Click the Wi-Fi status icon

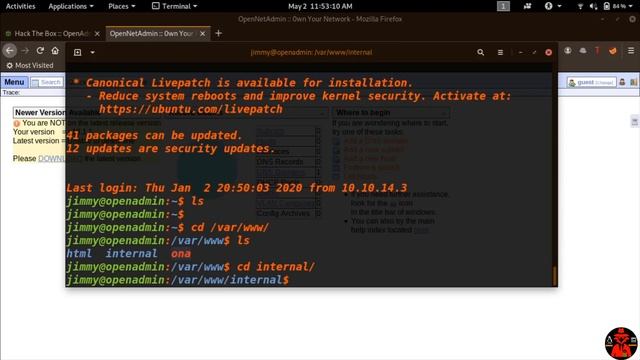coord(580,6)
